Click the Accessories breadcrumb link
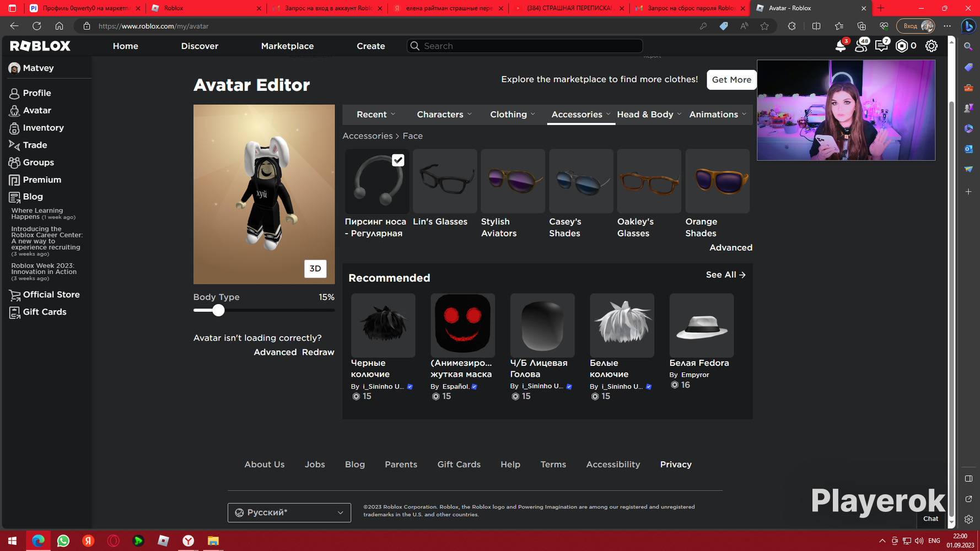The height and width of the screenshot is (551, 980). click(x=368, y=136)
